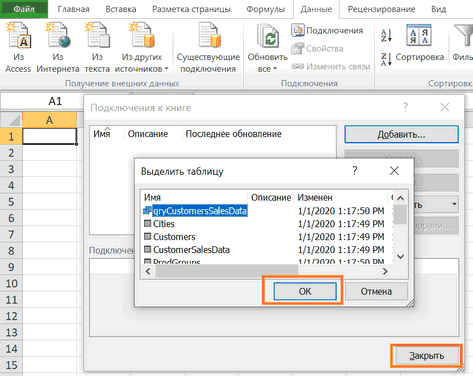Switch to the Формулы ribbon tab
The image size is (473, 376).
click(x=265, y=9)
